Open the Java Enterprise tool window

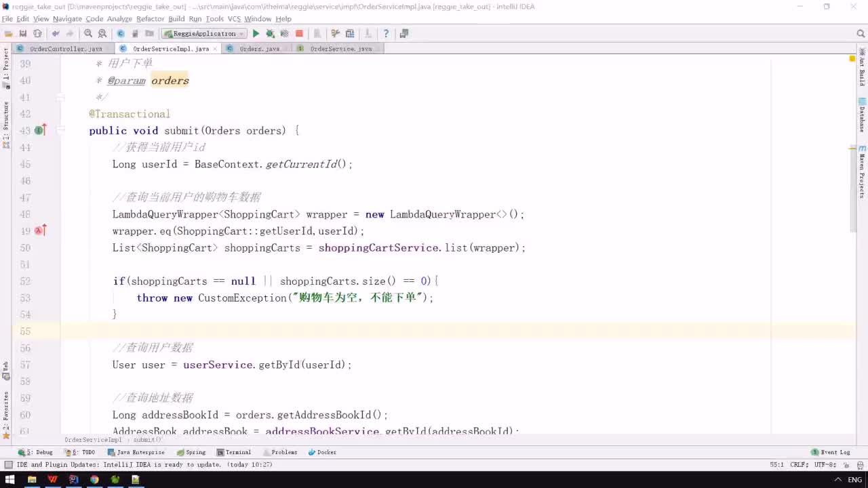[x=136, y=452]
